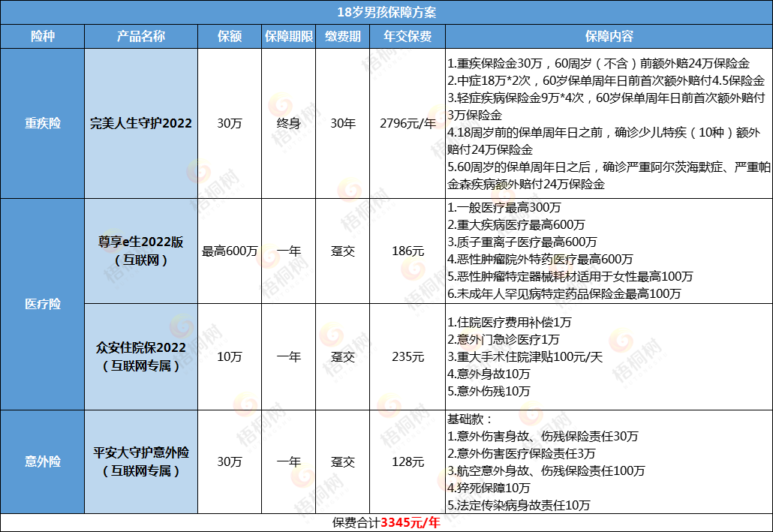This screenshot has height=532, width=773.
Task: Click '趸交' in 尊享e生 row
Action: tap(343, 251)
